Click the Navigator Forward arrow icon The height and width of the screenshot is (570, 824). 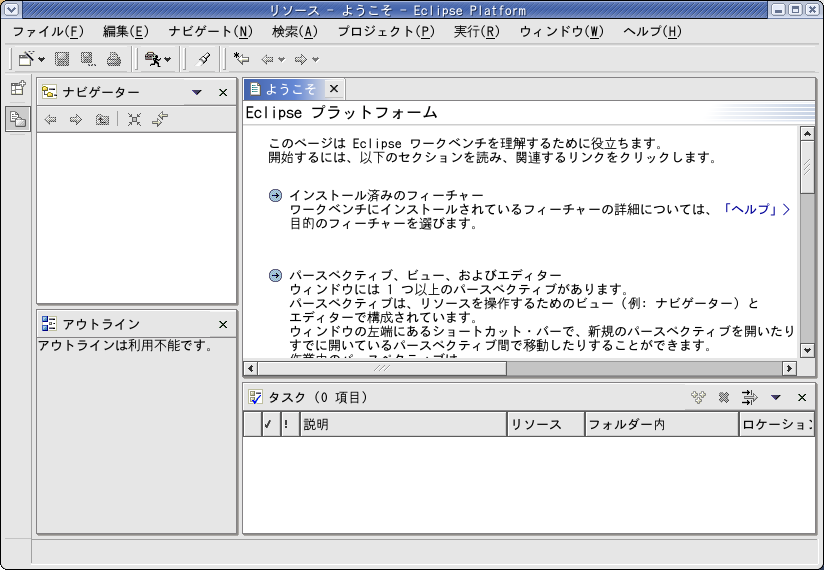[x=76, y=119]
